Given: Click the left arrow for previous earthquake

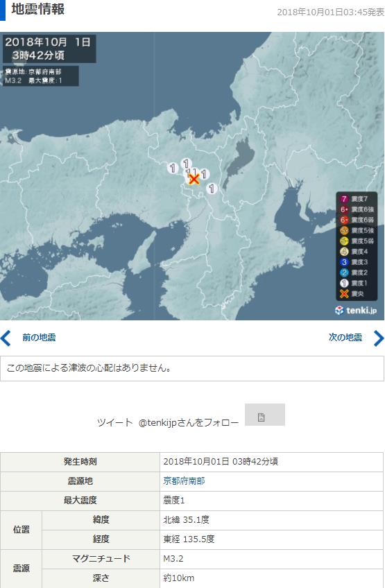Looking at the screenshot, I should click(x=6, y=338).
